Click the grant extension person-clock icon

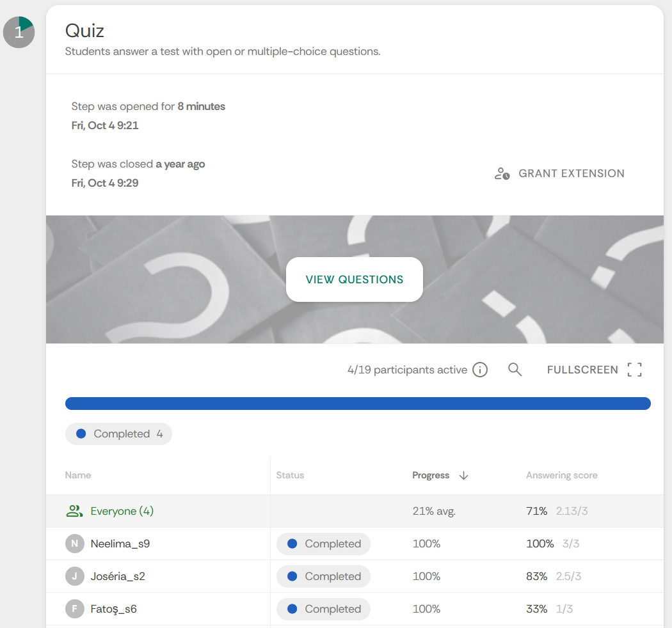tap(502, 173)
